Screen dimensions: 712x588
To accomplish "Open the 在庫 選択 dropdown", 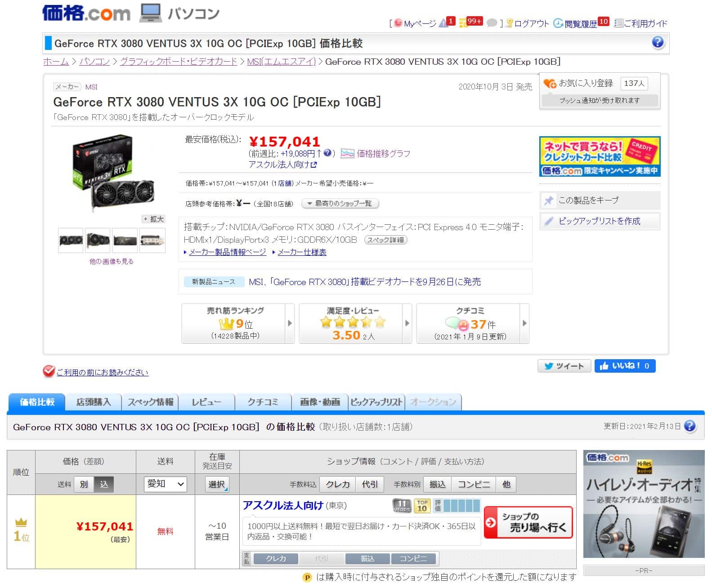I will pos(217,484).
